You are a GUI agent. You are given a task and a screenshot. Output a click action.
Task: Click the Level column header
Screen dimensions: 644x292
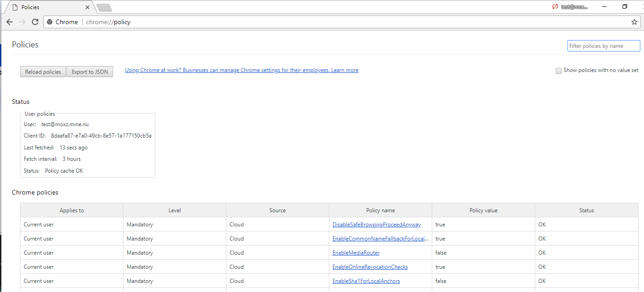pos(174,210)
